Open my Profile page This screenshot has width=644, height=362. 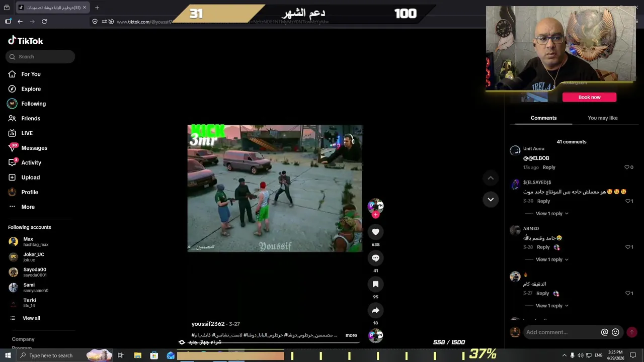23,192
